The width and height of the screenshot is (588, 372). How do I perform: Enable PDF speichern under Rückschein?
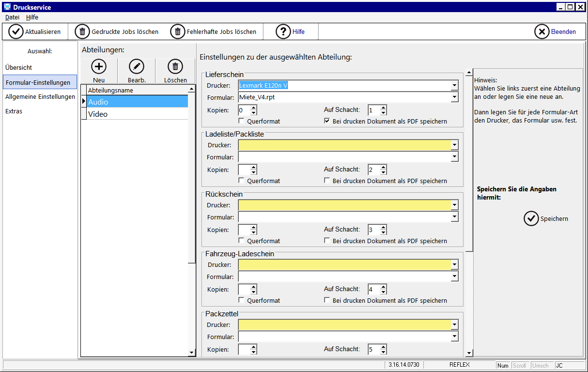coord(327,241)
